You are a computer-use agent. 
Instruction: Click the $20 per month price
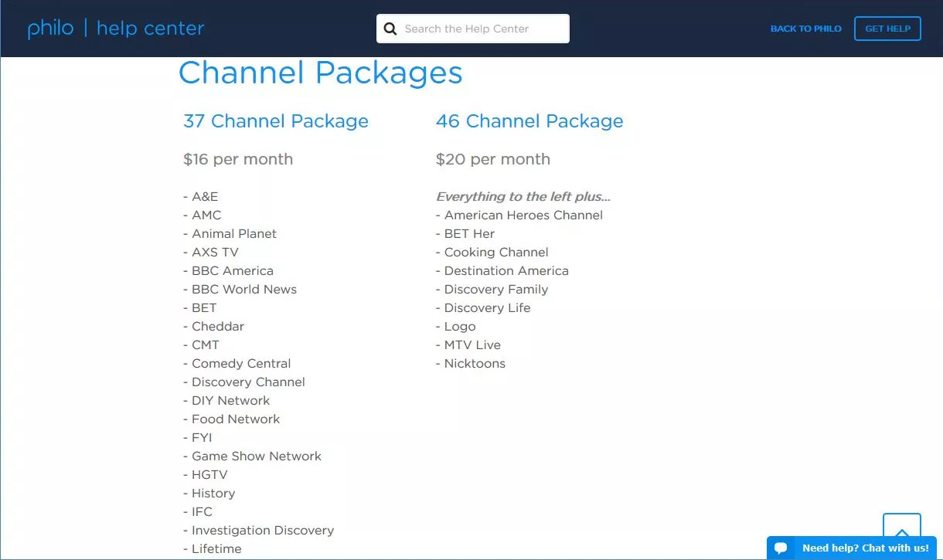(493, 159)
